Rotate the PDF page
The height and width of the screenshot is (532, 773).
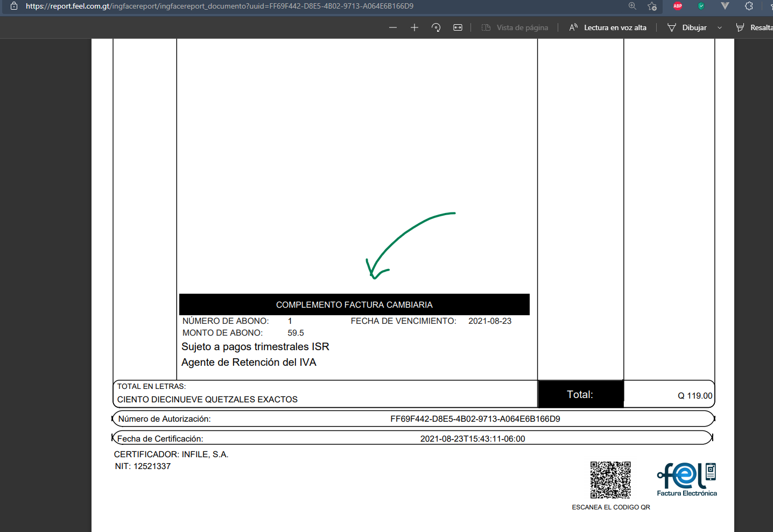point(436,27)
